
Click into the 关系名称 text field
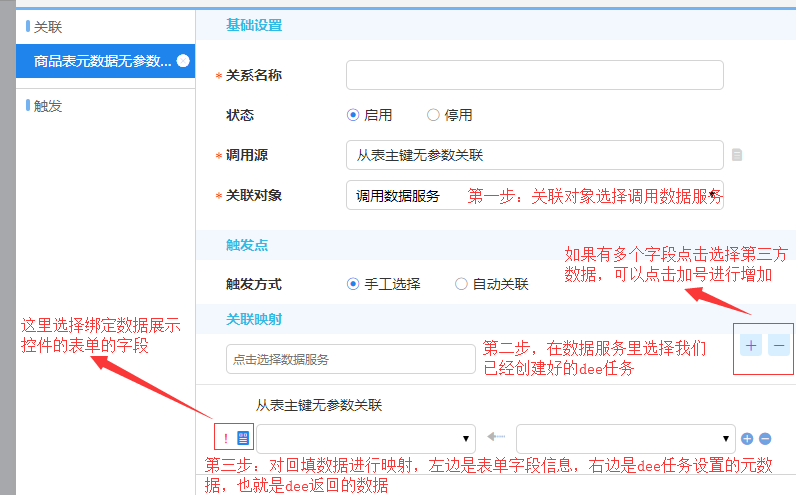535,75
